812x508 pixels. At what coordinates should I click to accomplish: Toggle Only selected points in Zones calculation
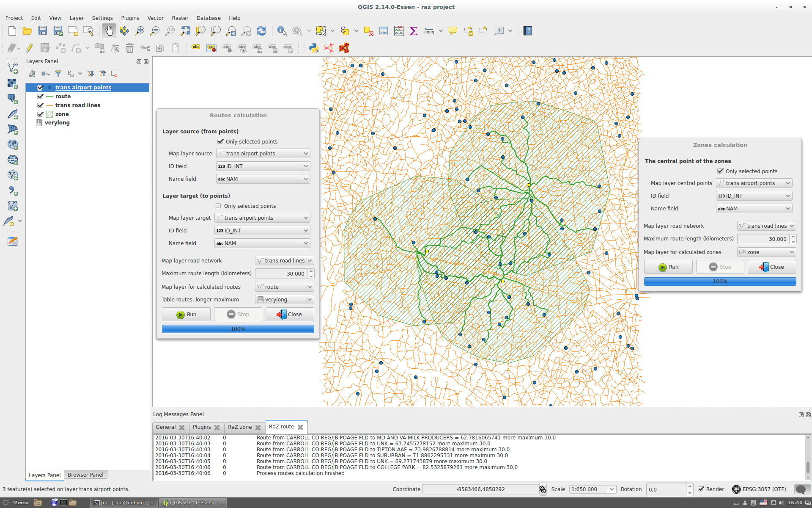click(x=720, y=171)
